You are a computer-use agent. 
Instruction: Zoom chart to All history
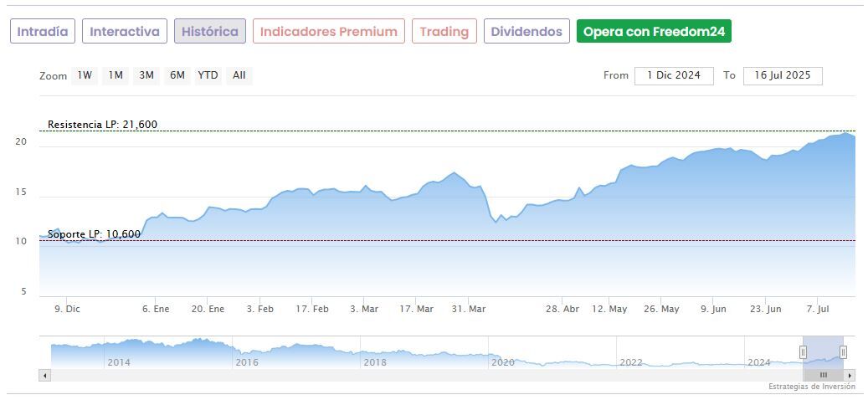pos(239,75)
